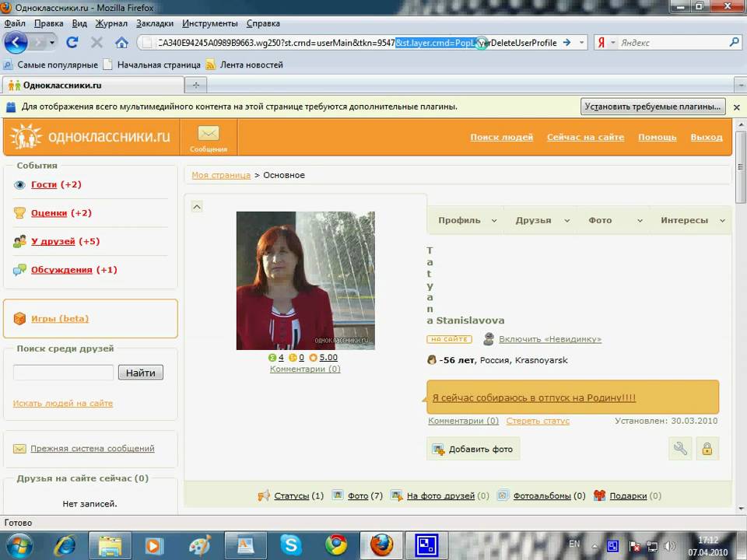Reload the page with the refresh icon
The height and width of the screenshot is (560, 747).
(x=72, y=42)
